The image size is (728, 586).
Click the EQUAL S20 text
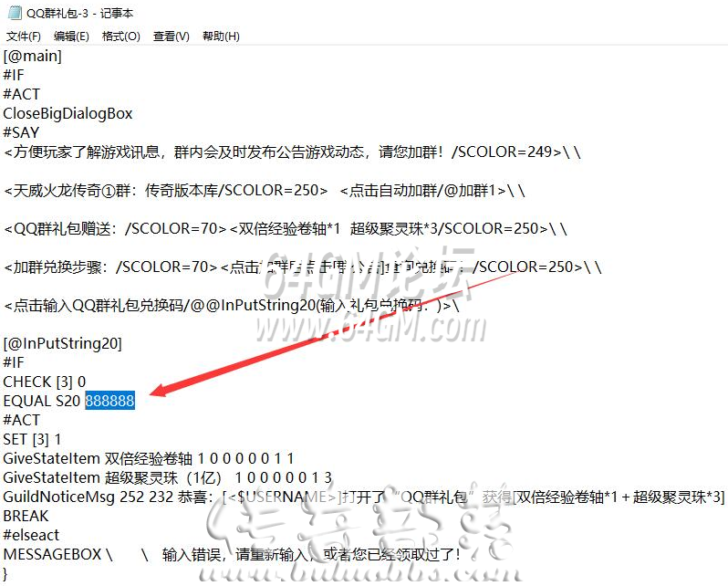42,401
